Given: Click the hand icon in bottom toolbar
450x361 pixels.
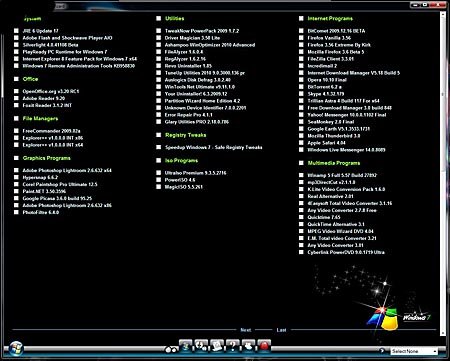Looking at the screenshot, I should point(248,345).
